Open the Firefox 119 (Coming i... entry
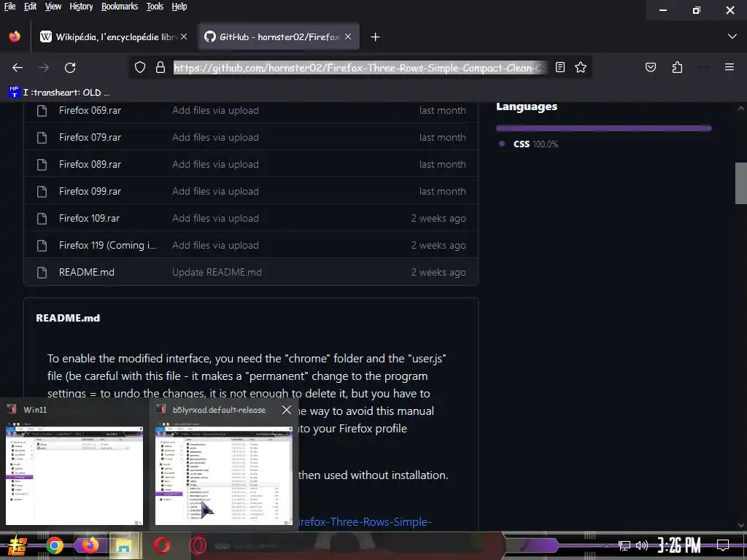The width and height of the screenshot is (747, 560). (108, 245)
